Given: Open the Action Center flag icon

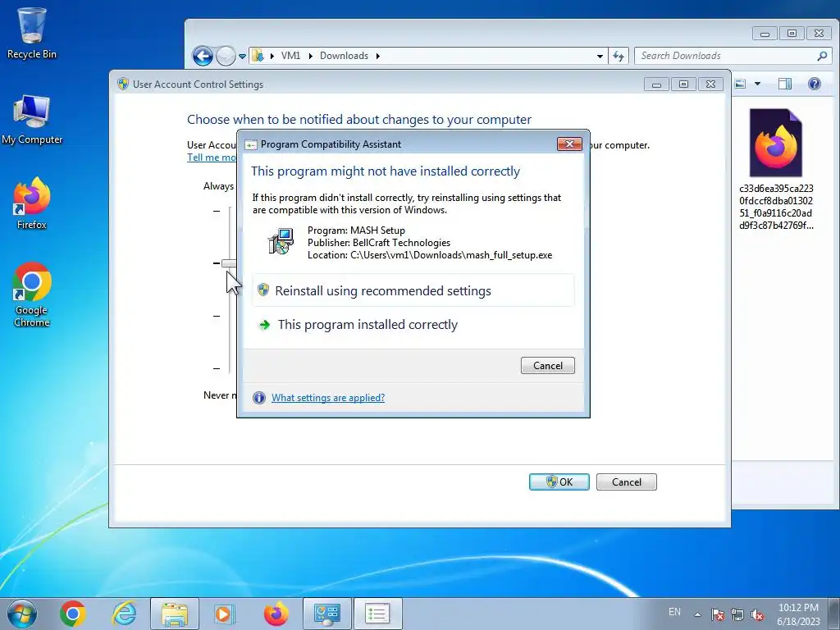Looking at the screenshot, I should [x=717, y=614].
